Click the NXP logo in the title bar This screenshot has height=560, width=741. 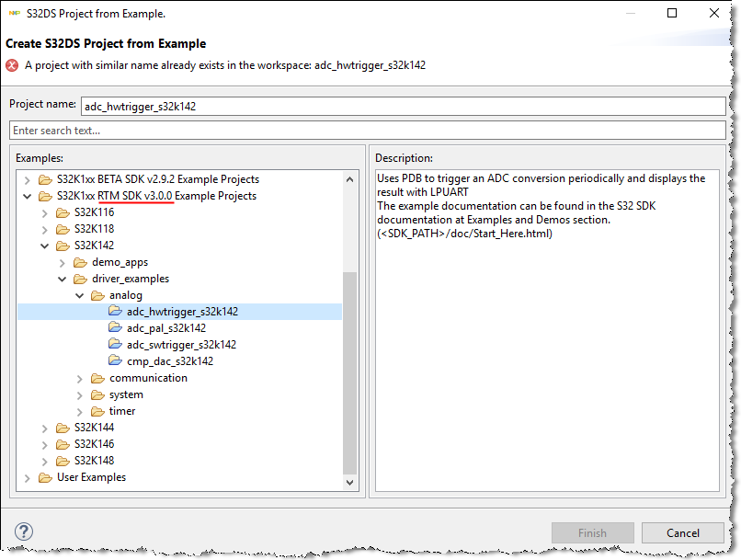click(13, 14)
